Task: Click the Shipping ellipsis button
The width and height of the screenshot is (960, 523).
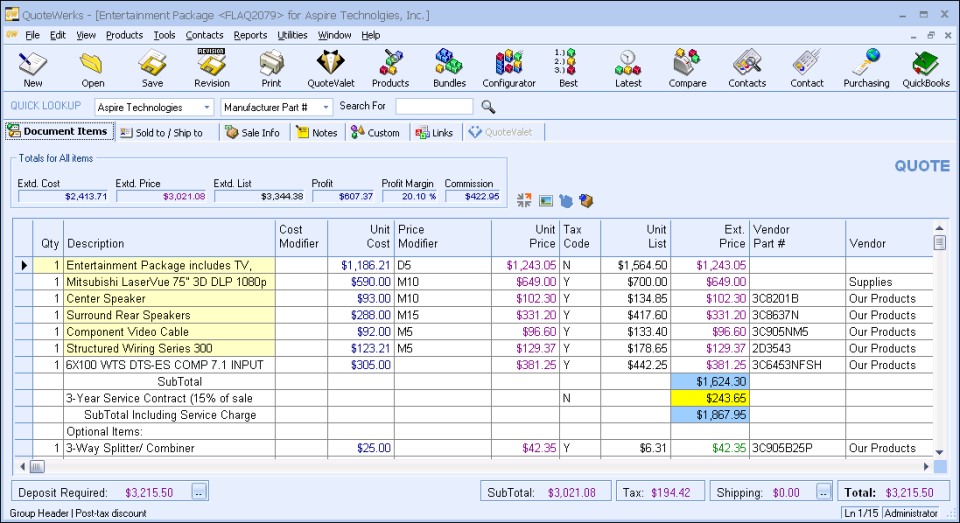Action: (x=824, y=491)
